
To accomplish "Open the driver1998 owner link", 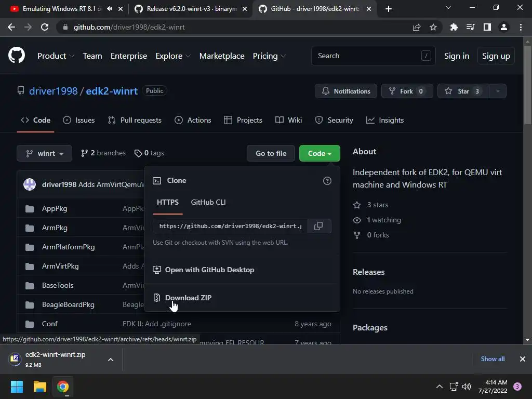I will coord(54,91).
